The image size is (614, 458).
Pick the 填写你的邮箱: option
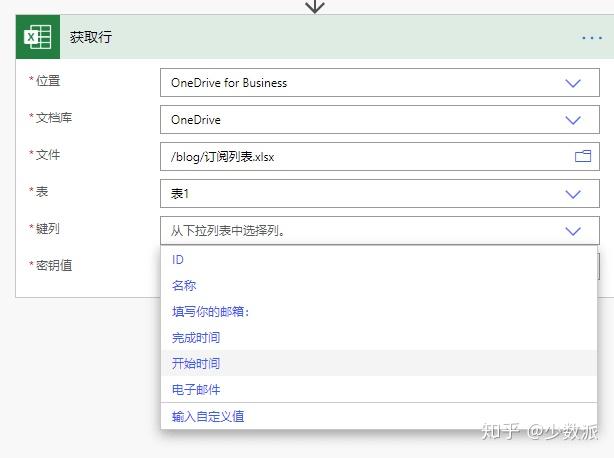point(210,311)
